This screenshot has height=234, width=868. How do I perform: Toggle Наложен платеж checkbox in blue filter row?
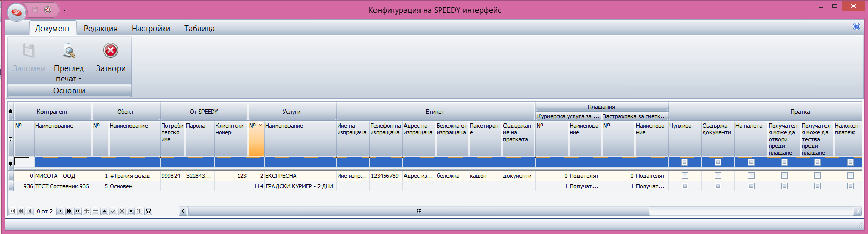pyautogui.click(x=850, y=162)
